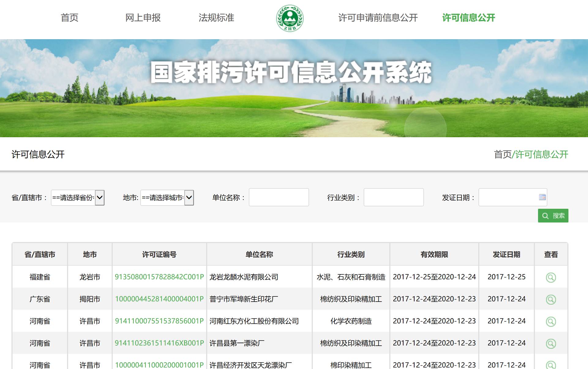The image size is (588, 369).
Task: Click view icon for 普宁市军埠新生印花厂
Action: point(551,299)
